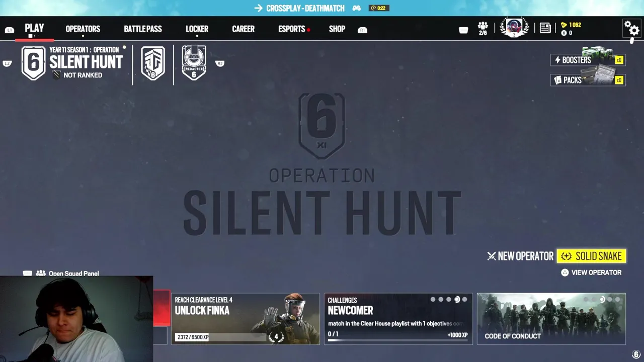
Task: Click the +1000 XP reward text
Action: tap(457, 335)
